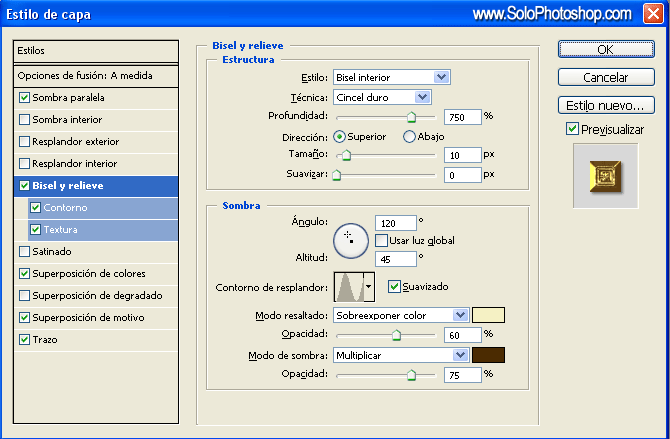Enable the Sombra interior checkbox
The height and width of the screenshot is (439, 670).
25,120
